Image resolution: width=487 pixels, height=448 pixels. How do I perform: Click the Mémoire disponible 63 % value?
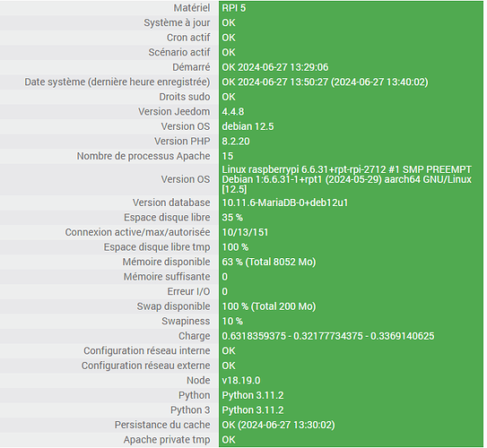pos(269,263)
